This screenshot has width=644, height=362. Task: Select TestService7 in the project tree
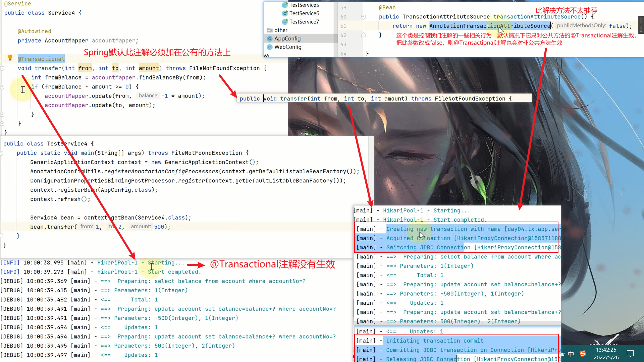pos(304,22)
